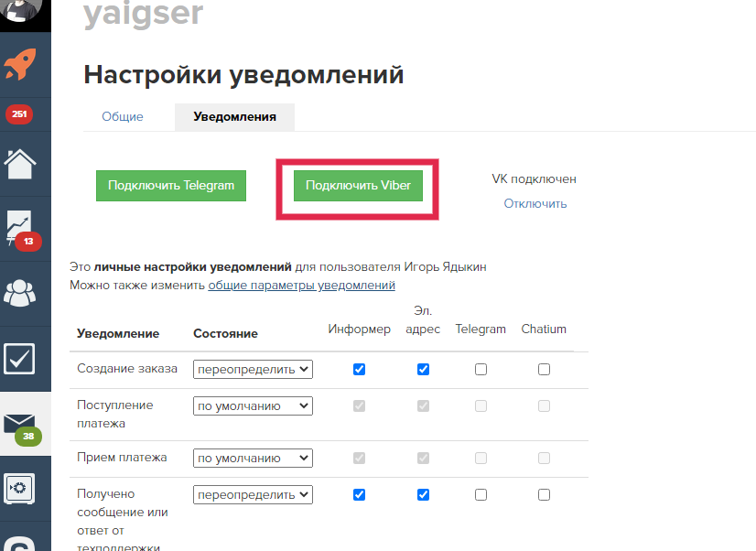Click Информер checkbox in Поступление платежа row
Screen dimensions: 756x551
click(359, 405)
